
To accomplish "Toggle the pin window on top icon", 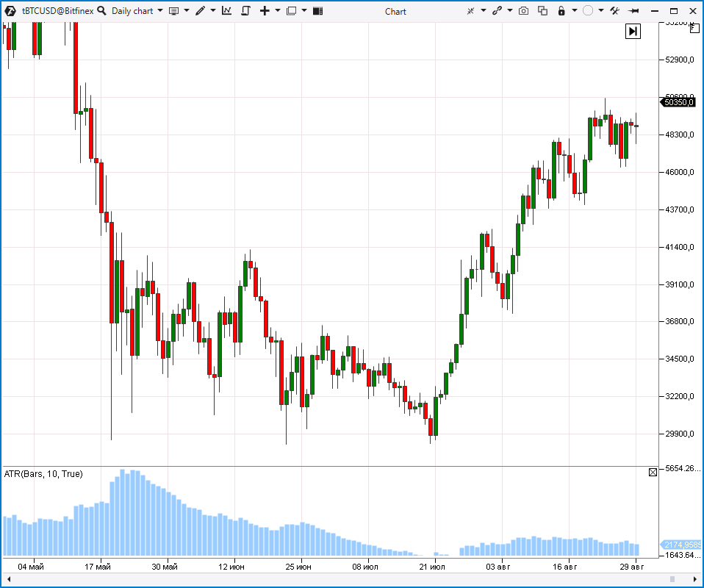I will click(633, 11).
